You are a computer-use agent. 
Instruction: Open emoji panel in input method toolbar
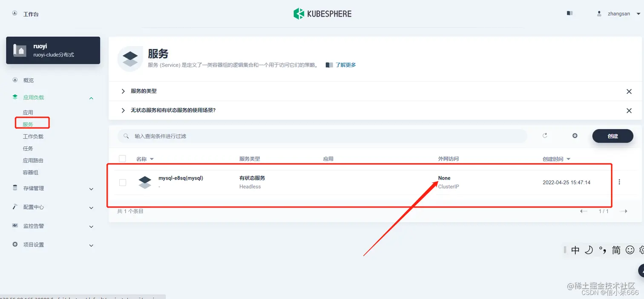click(630, 250)
